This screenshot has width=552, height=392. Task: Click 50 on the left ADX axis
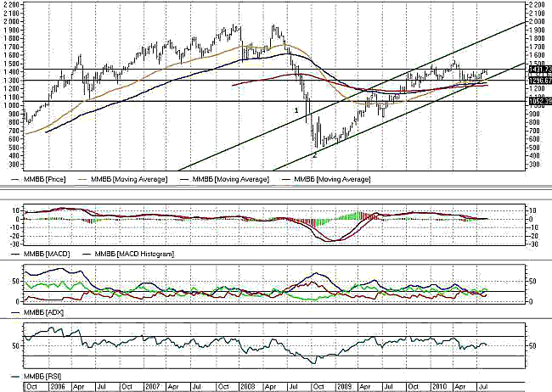[x=14, y=281]
